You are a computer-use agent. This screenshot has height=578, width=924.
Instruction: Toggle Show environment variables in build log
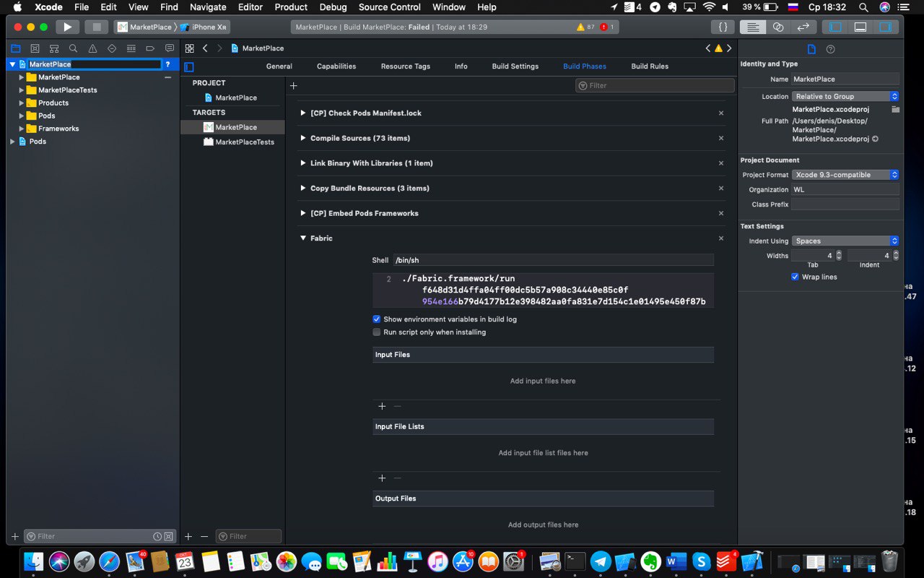376,319
